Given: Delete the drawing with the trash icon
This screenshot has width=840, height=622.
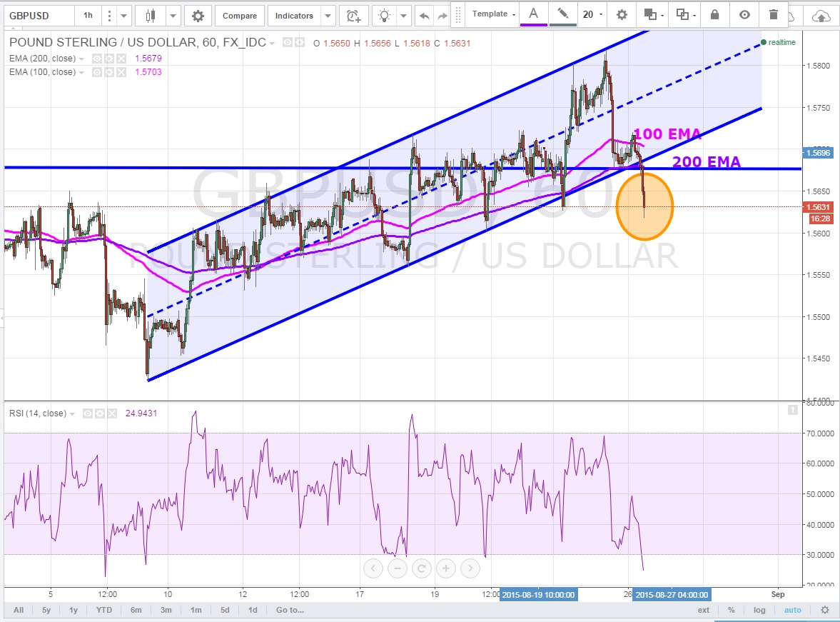Looking at the screenshot, I should [774, 14].
